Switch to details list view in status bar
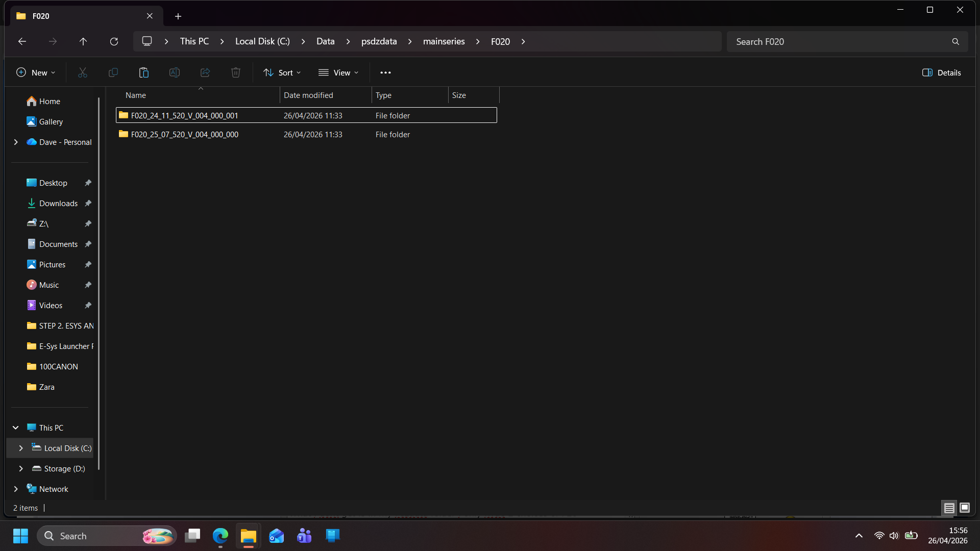980x551 pixels. tap(949, 508)
